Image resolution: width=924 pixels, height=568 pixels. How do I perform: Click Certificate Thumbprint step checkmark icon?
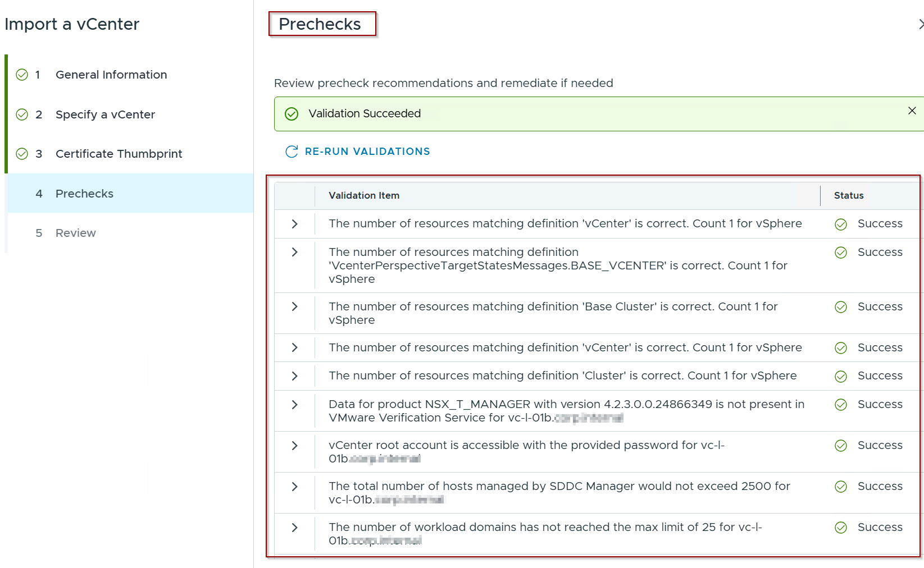click(22, 154)
